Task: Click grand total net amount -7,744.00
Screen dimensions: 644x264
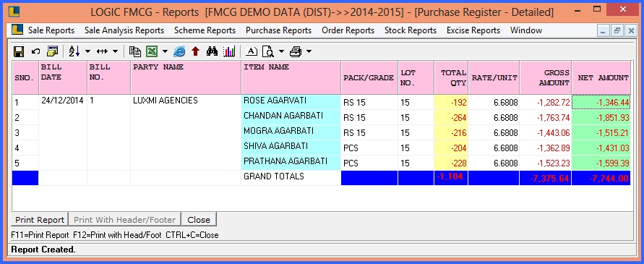Action: pyautogui.click(x=601, y=178)
